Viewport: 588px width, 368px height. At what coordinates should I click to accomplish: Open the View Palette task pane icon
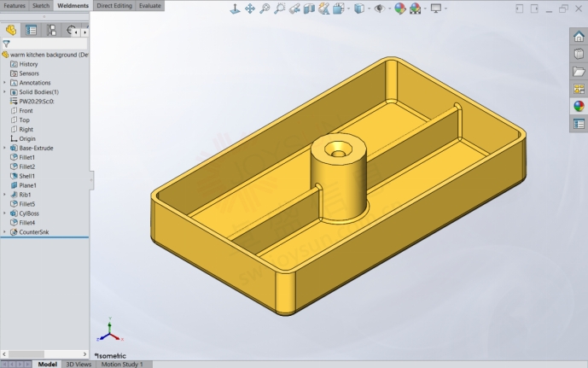(x=579, y=89)
